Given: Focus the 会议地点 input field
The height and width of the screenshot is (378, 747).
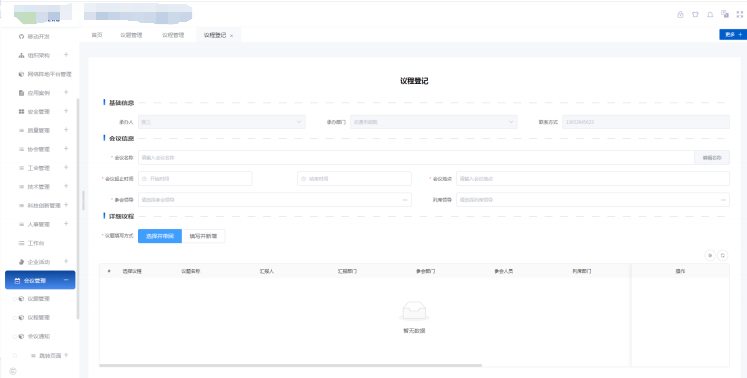Looking at the screenshot, I should click(x=593, y=179).
